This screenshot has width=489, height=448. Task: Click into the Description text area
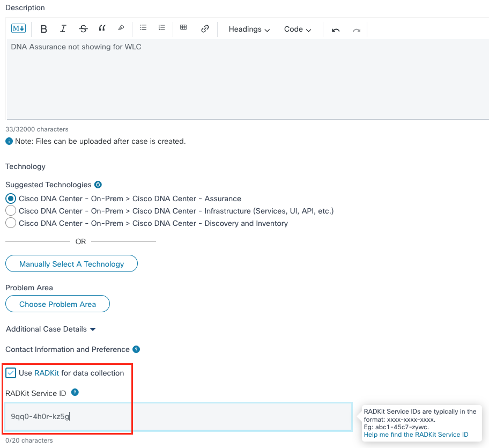click(x=248, y=79)
